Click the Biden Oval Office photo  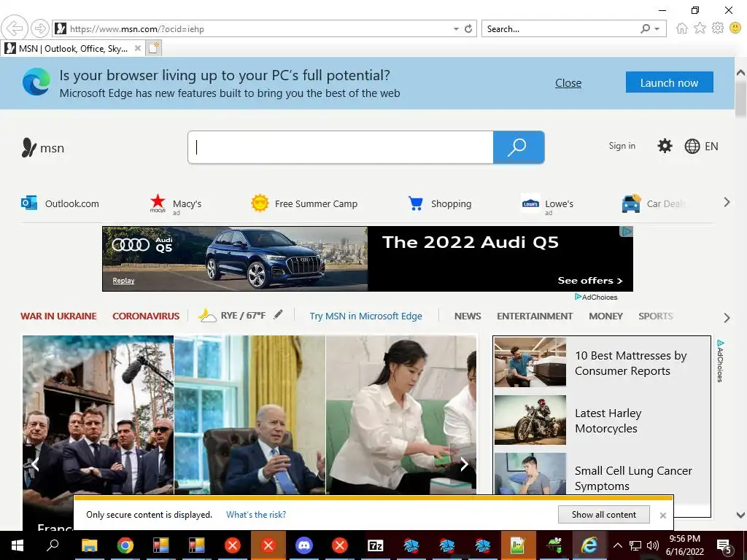(x=249, y=415)
